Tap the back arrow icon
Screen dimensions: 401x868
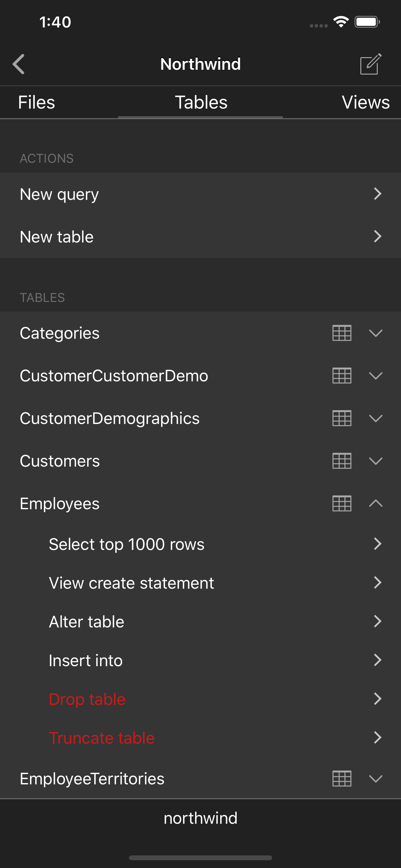pyautogui.click(x=19, y=64)
